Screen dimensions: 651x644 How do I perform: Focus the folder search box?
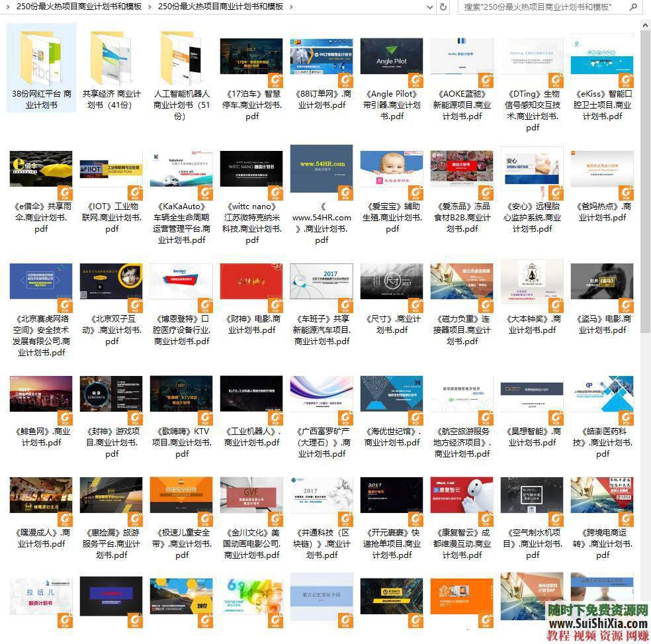pos(550,7)
